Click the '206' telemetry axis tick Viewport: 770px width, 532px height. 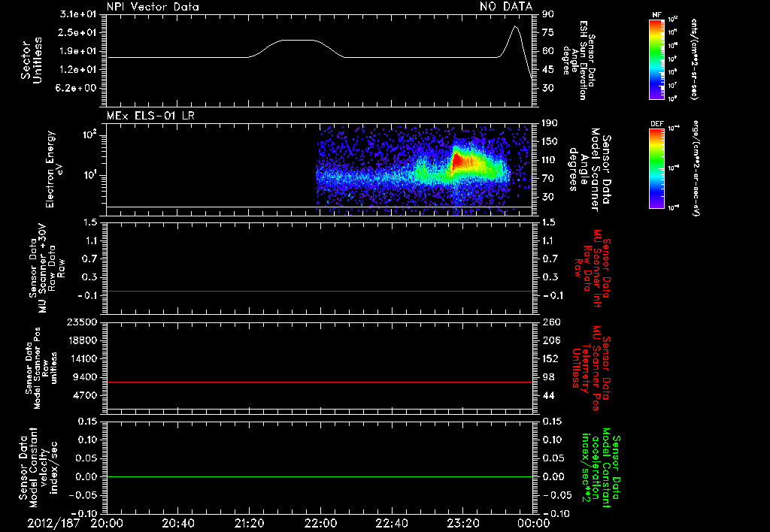click(x=551, y=340)
